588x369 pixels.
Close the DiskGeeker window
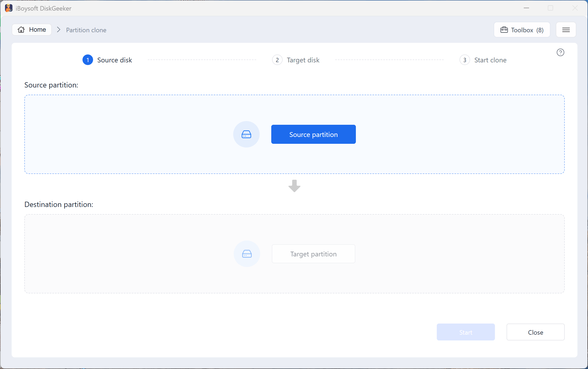[575, 8]
